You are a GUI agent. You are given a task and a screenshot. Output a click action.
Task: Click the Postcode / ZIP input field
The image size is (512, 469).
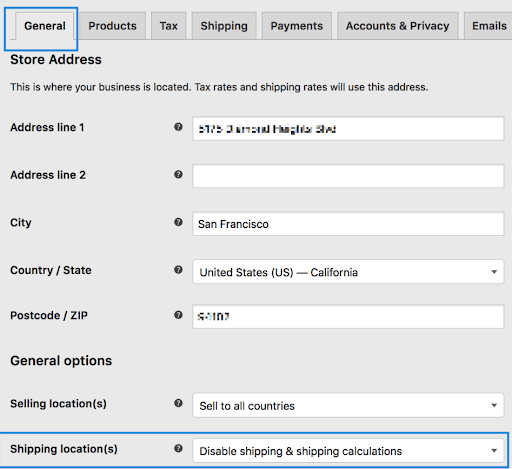tap(348, 317)
